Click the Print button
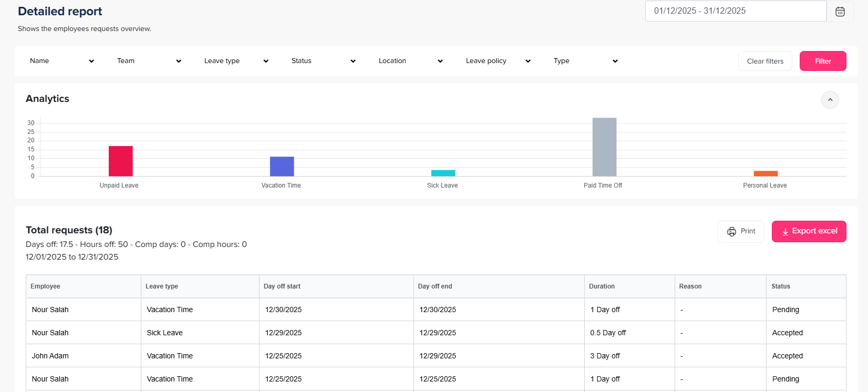The width and height of the screenshot is (868, 392). (741, 231)
